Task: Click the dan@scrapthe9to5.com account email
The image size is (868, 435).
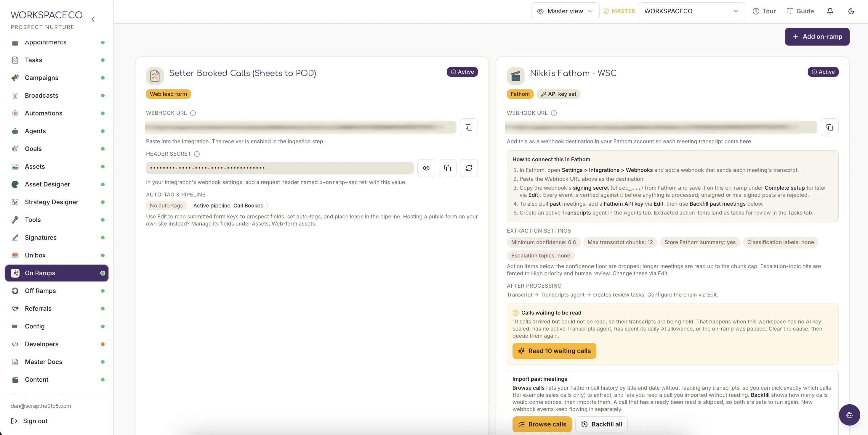Action: [x=41, y=406]
